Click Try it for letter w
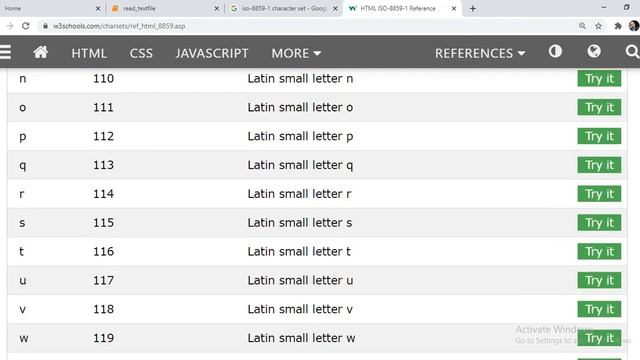This screenshot has height=360, width=640. pyautogui.click(x=599, y=338)
